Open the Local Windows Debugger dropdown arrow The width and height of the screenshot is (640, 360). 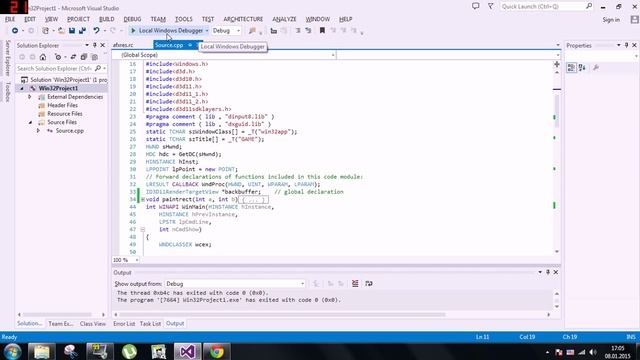coord(207,31)
